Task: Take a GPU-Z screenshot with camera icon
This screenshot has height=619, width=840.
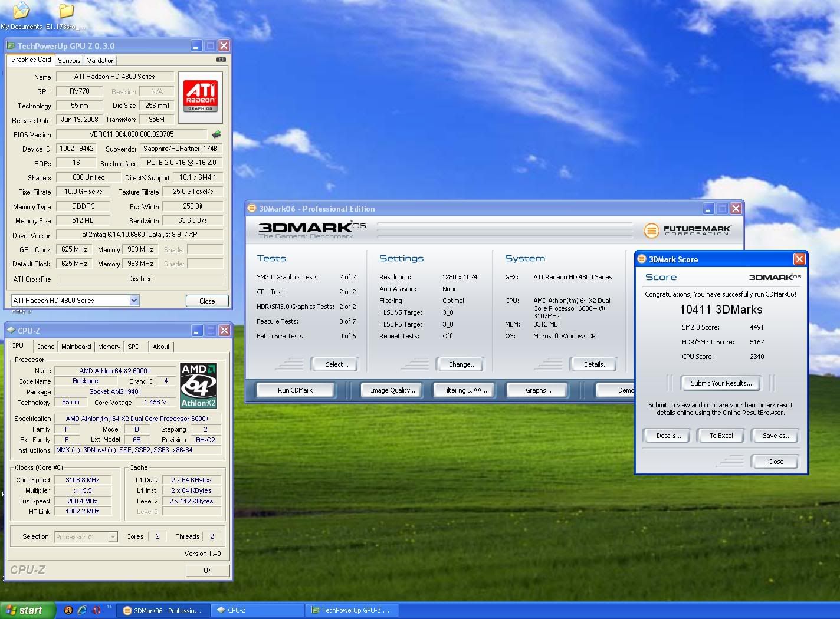Action: (221, 60)
